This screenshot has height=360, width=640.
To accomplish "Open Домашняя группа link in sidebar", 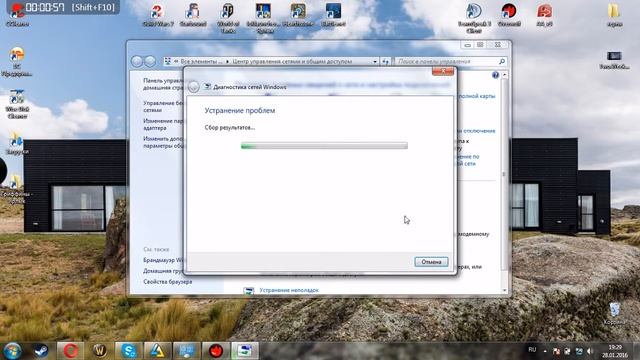I will [163, 271].
